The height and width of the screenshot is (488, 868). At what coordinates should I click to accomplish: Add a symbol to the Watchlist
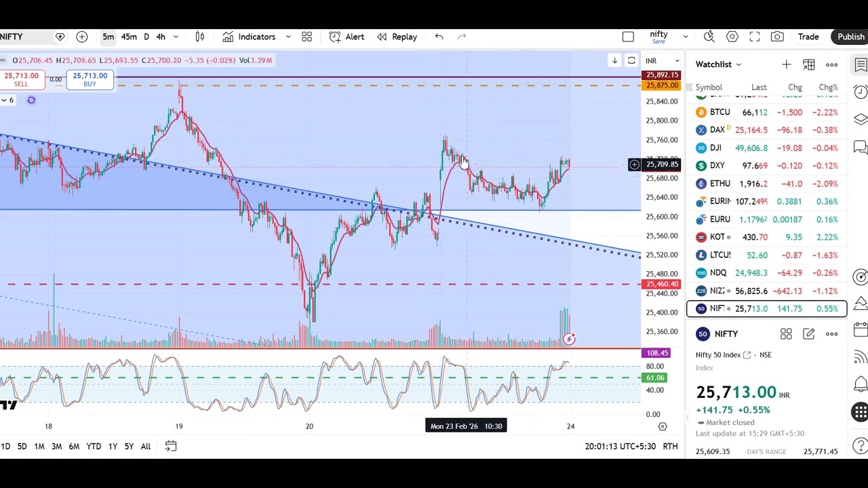point(786,64)
